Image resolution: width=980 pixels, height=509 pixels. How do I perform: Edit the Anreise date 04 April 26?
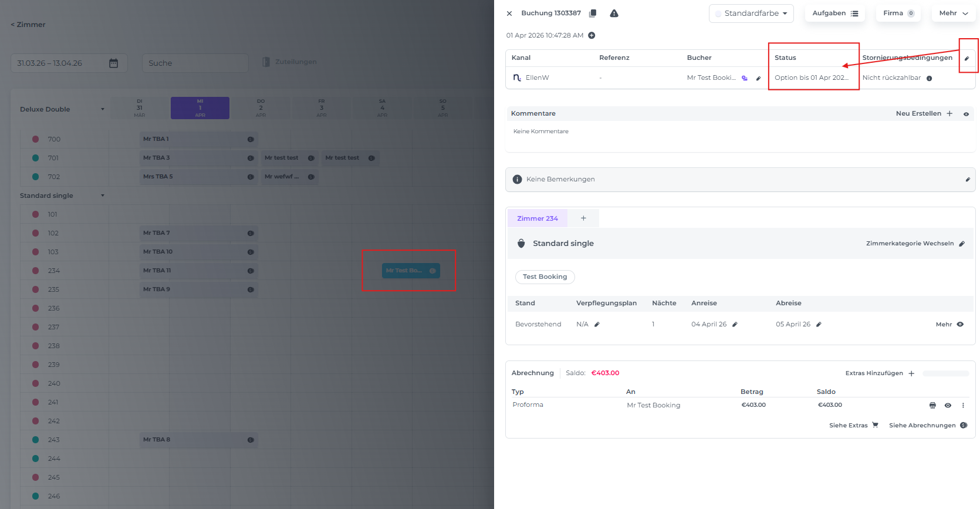pos(735,324)
